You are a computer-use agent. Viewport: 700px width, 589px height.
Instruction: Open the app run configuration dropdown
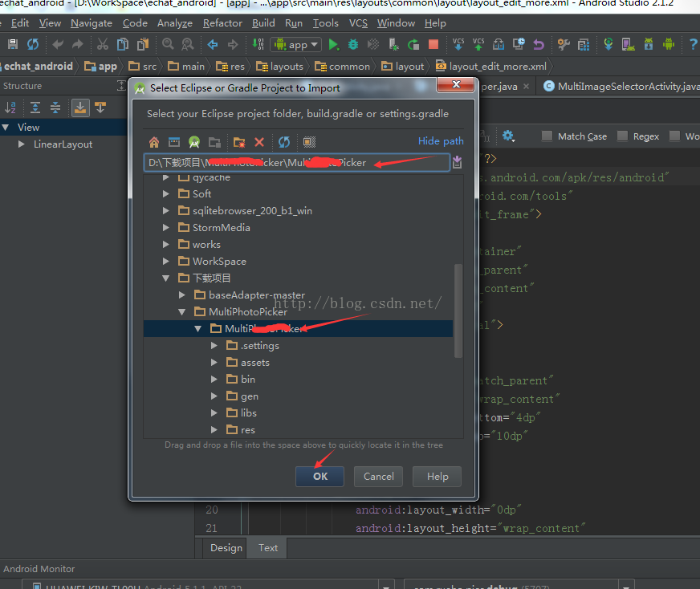(296, 45)
